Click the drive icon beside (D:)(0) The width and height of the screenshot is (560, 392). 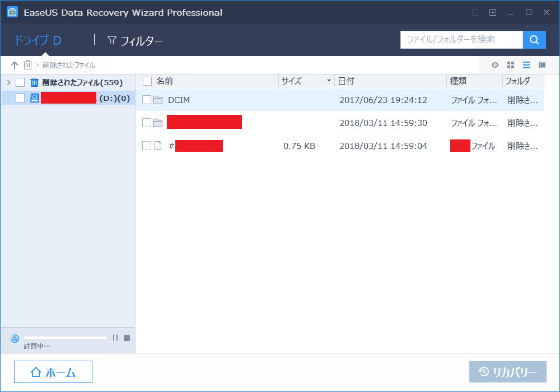coord(35,98)
